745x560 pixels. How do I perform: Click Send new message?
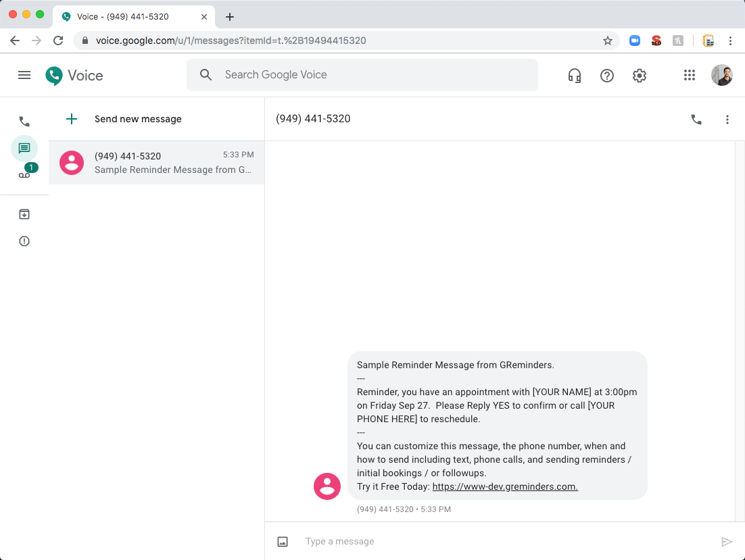point(138,119)
